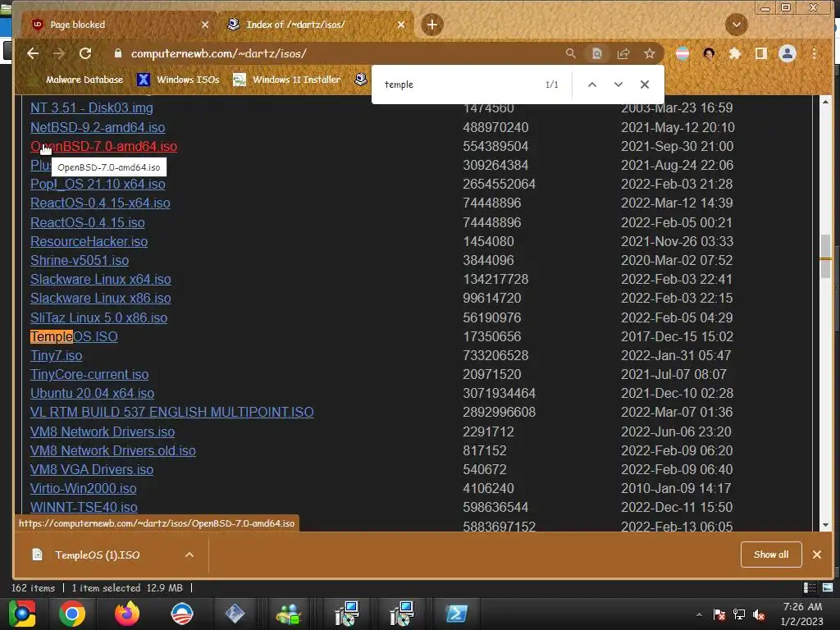Show all downloads
Viewport: 840px width, 630px height.
(x=771, y=555)
